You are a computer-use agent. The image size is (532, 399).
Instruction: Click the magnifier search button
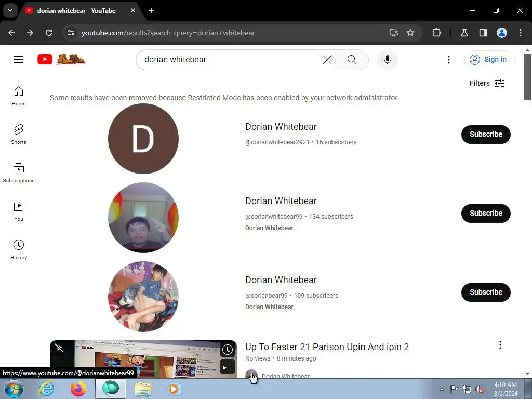point(352,60)
